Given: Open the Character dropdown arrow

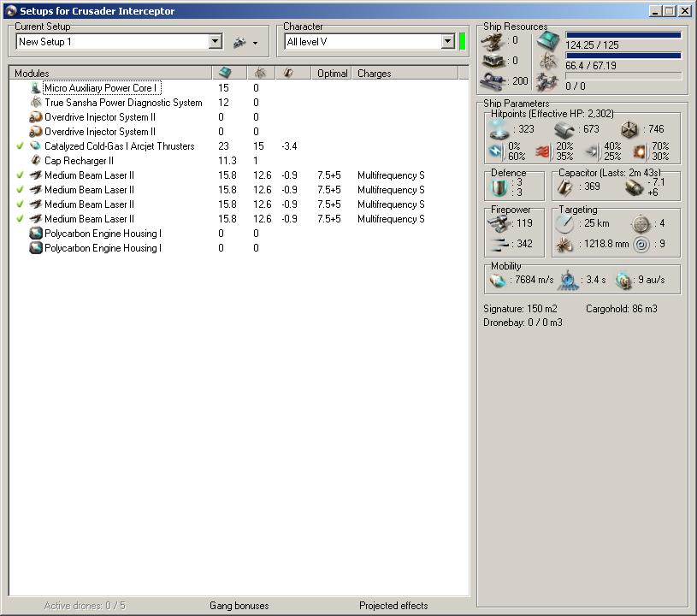Looking at the screenshot, I should pos(448,42).
